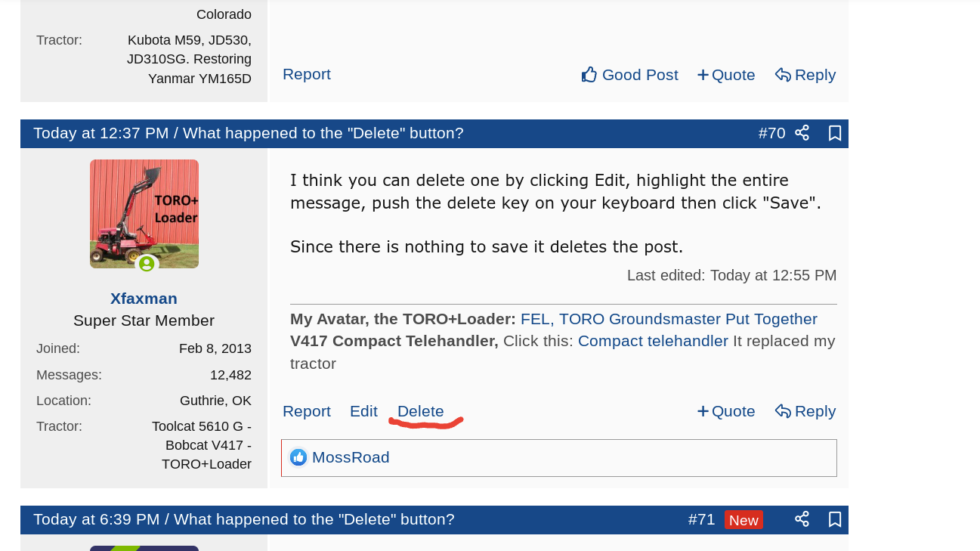980x551 pixels.
Task: Bookmark post #71
Action: [835, 519]
